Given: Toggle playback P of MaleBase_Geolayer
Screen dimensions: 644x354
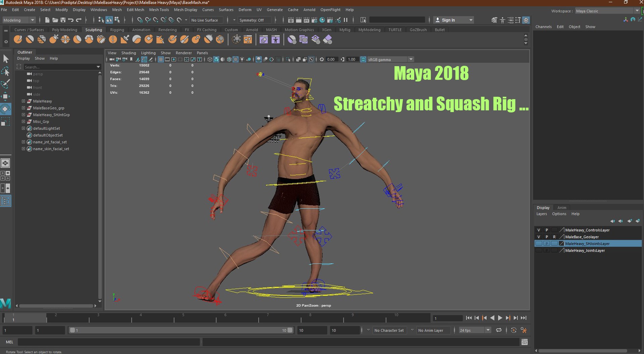Looking at the screenshot, I should 547,237.
